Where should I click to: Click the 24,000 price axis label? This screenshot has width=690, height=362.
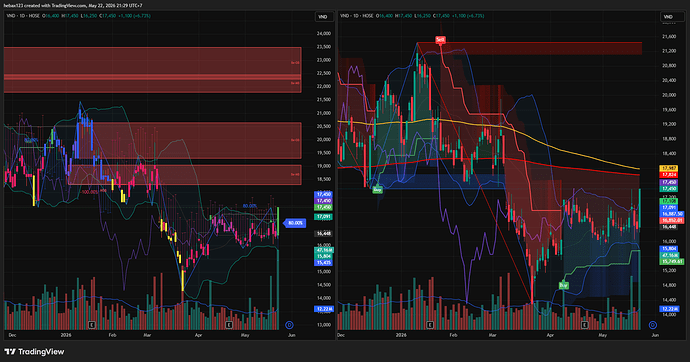324,33
